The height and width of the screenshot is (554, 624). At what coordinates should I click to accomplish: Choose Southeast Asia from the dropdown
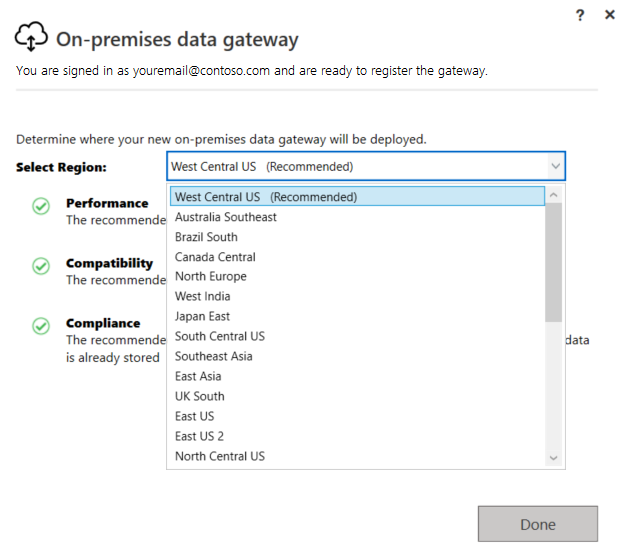coord(213,356)
